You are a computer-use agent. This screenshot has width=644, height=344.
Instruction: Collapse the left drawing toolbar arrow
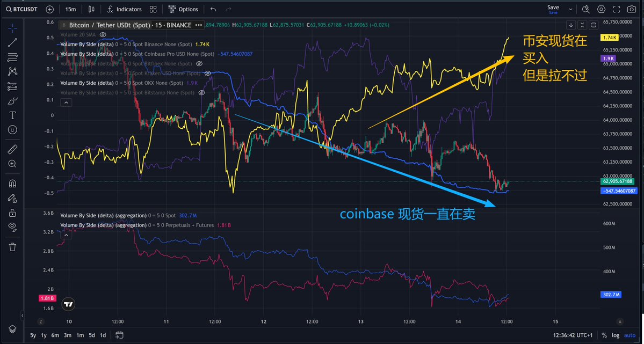(x=23, y=315)
